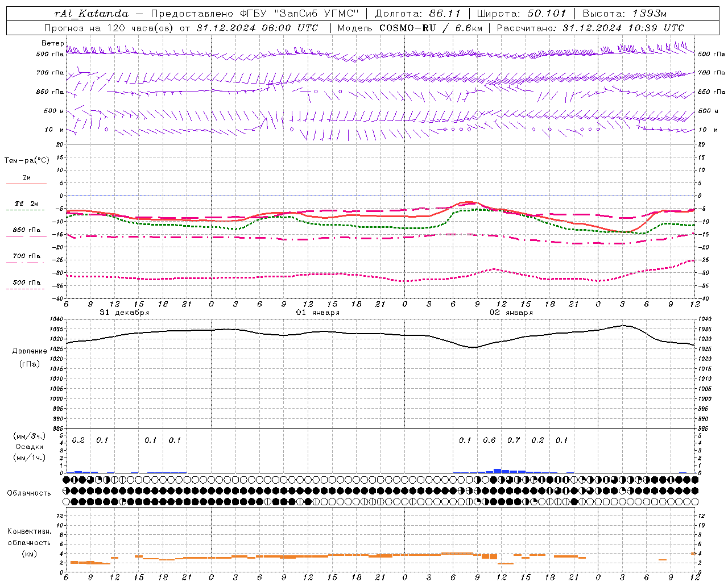
Task: Click the latitude value Широта: 50.101
Action: pos(522,14)
